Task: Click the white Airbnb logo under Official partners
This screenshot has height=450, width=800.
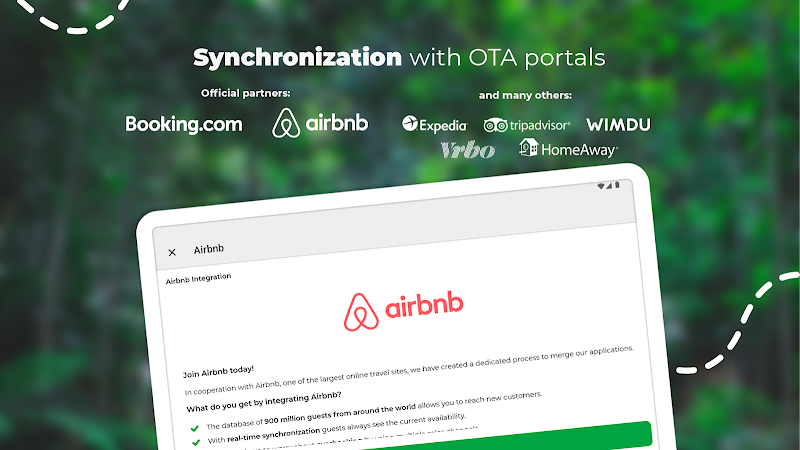Action: click(320, 123)
